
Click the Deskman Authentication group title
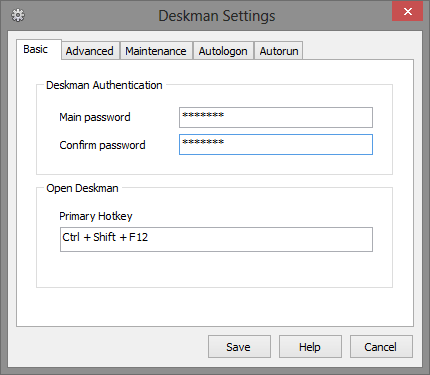pos(104,85)
